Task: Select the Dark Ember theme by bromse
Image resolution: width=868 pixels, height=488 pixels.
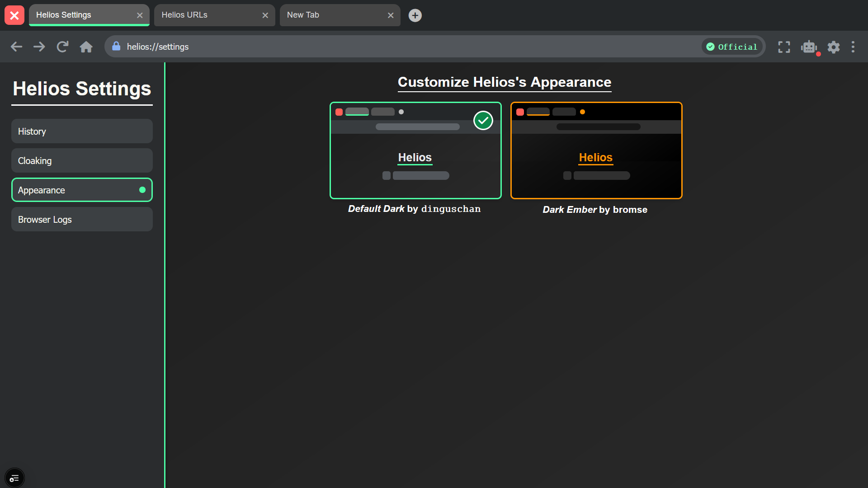Action: (596, 150)
